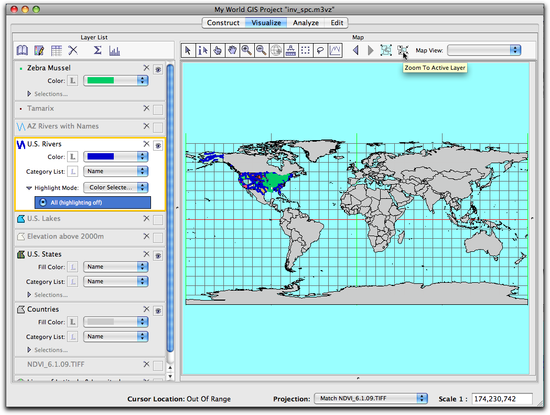The height and width of the screenshot is (415, 550).
Task: Select the get information pointer tool
Action: [203, 51]
